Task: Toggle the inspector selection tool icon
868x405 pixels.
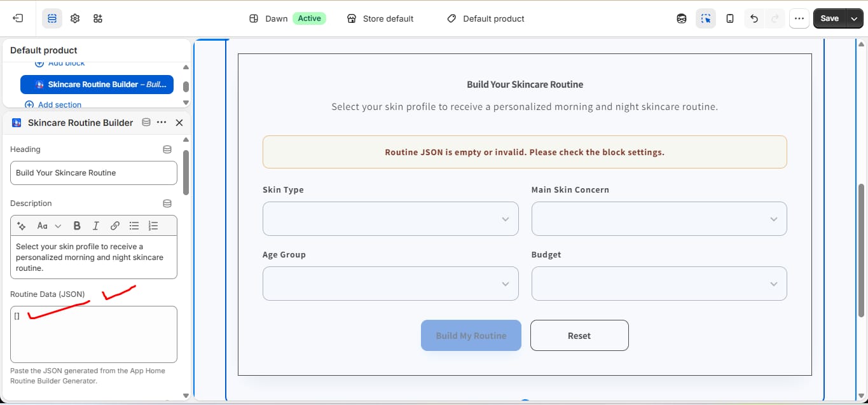Action: (x=706, y=18)
